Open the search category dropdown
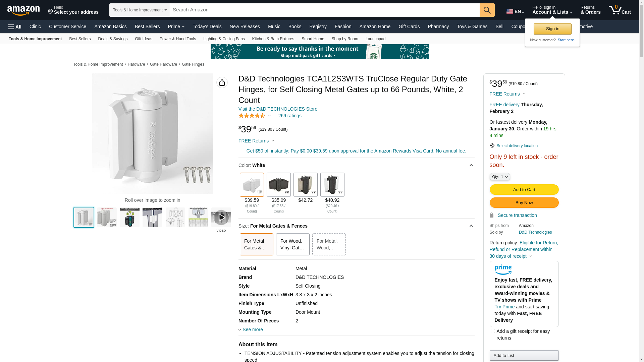 140,10
